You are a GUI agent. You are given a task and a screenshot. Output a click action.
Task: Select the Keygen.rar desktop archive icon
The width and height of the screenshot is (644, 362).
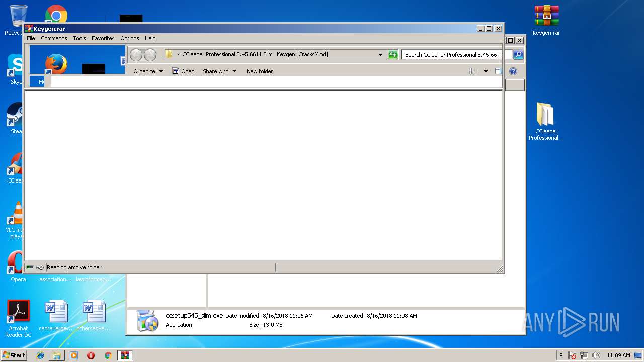click(x=546, y=21)
